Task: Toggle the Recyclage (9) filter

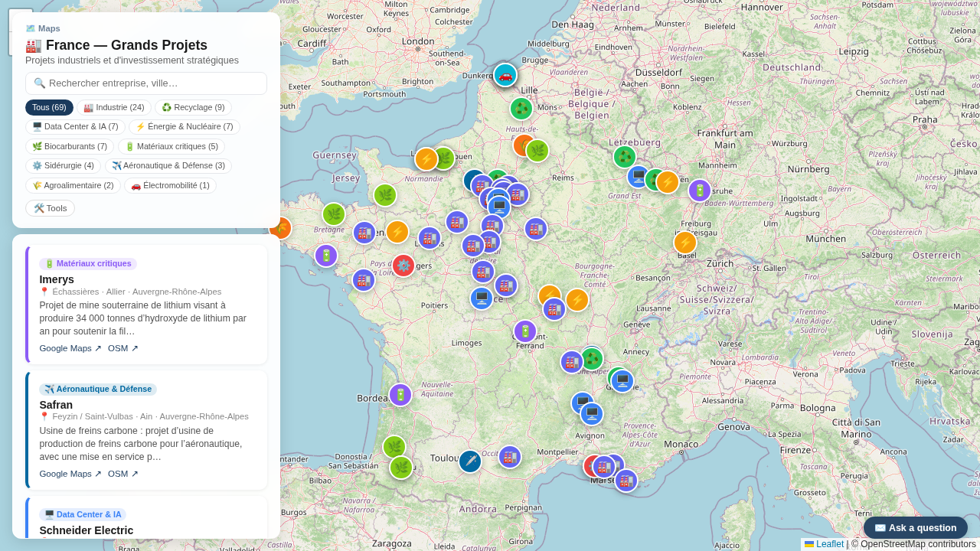Action: click(x=194, y=108)
